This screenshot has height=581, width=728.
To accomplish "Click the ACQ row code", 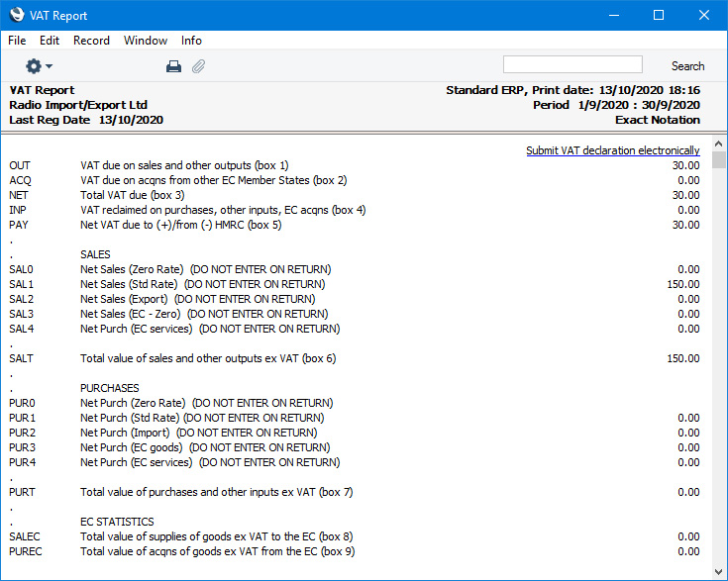I will [20, 180].
